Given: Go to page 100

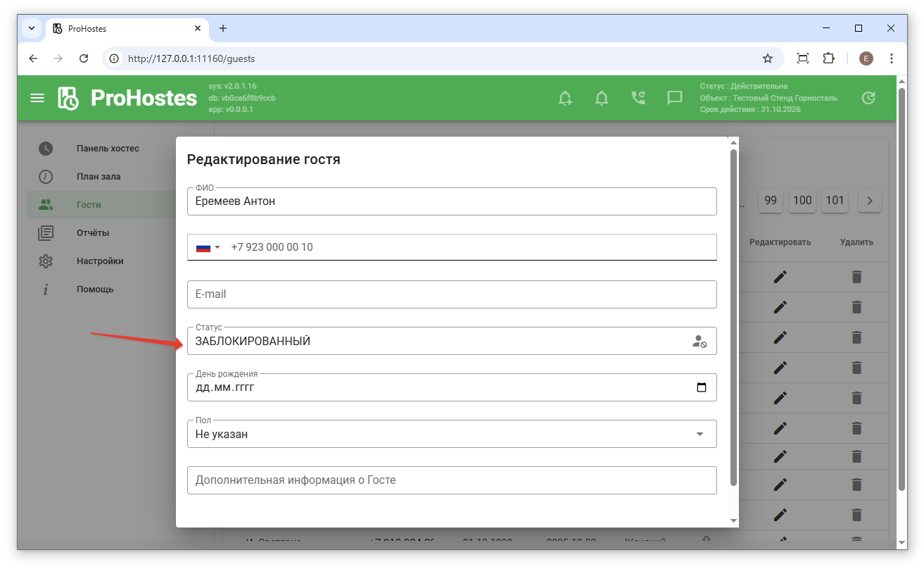Looking at the screenshot, I should tap(802, 201).
